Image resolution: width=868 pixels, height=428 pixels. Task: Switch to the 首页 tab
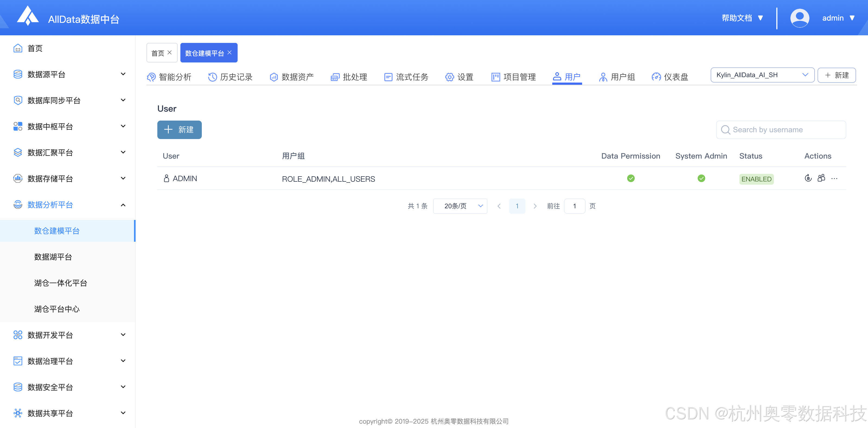[x=158, y=52]
